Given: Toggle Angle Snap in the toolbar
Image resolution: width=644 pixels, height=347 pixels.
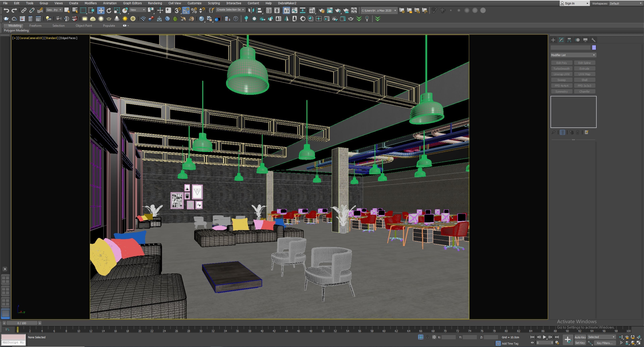Looking at the screenshot, I should (186, 10).
